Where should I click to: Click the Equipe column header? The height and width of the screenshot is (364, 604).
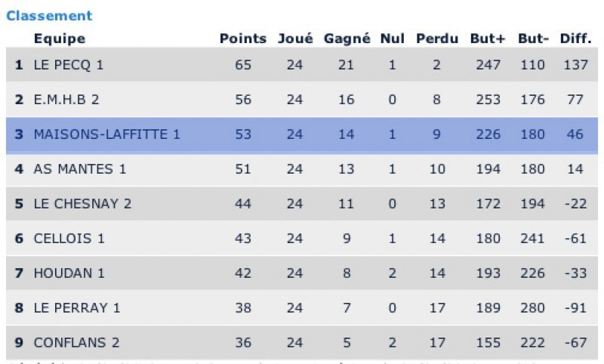pos(60,39)
